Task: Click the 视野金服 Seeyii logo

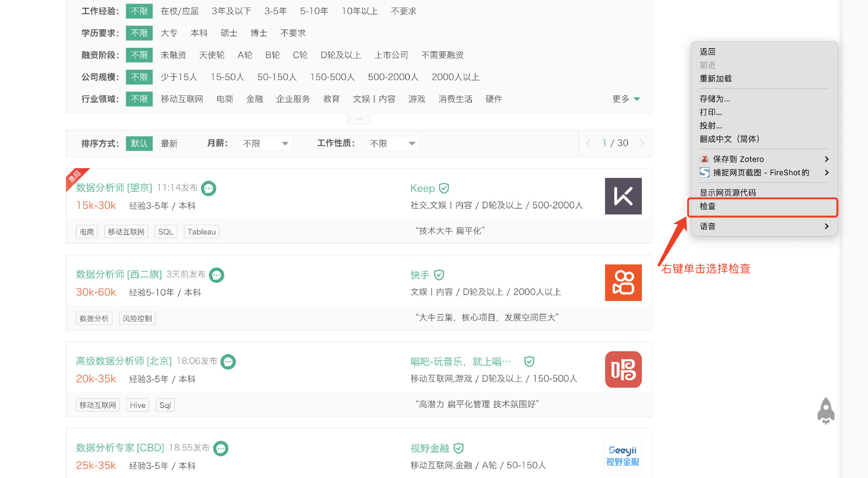Action: pos(623,456)
